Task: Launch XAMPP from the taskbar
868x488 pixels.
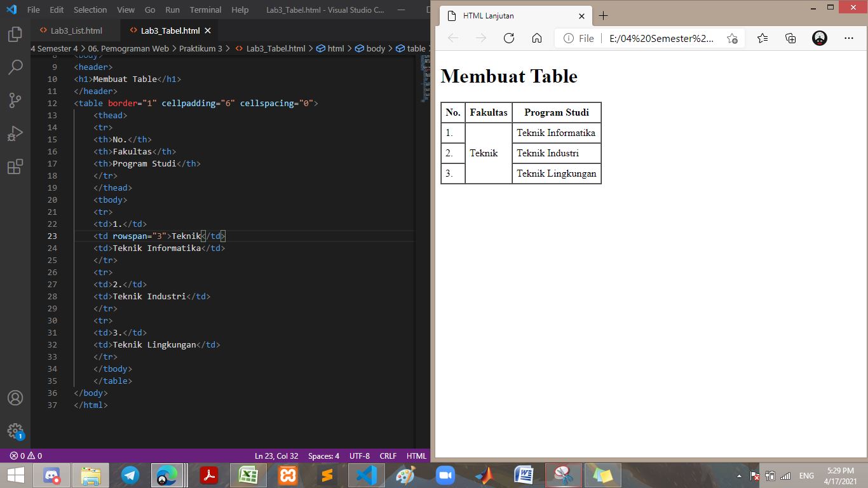Action: click(x=287, y=475)
